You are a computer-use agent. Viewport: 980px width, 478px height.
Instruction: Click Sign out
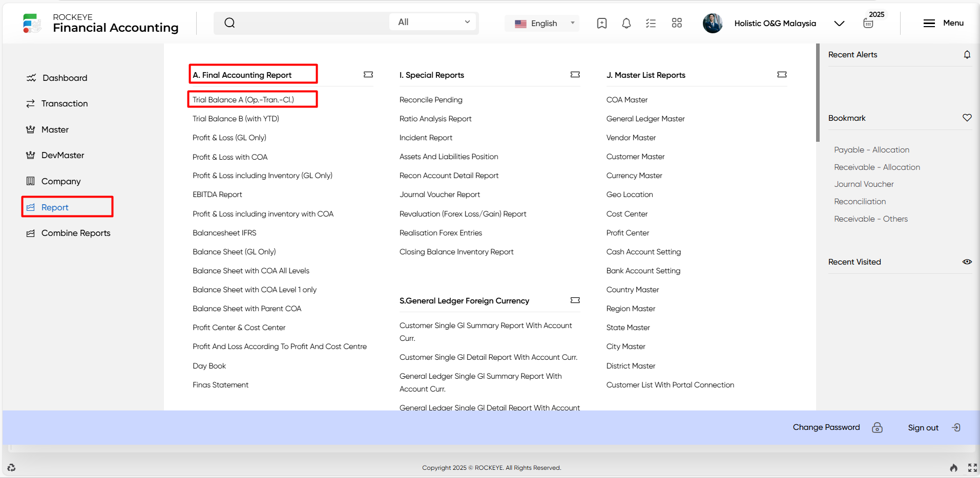coord(923,428)
